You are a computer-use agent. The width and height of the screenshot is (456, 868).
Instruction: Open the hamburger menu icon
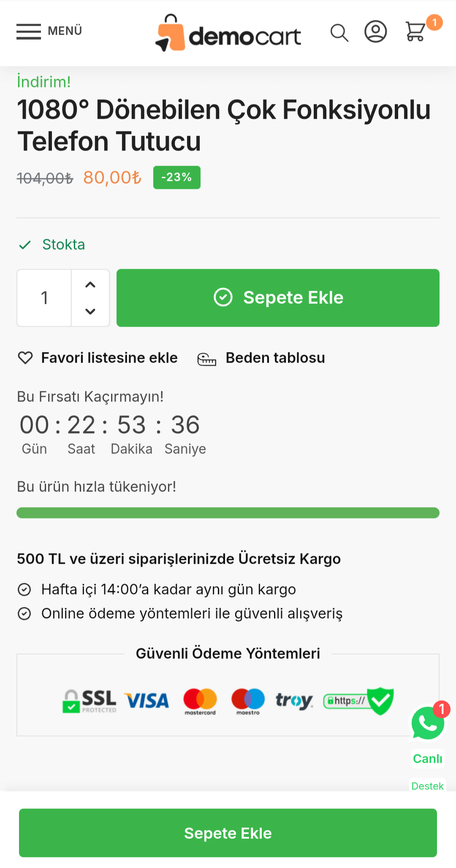click(x=29, y=32)
